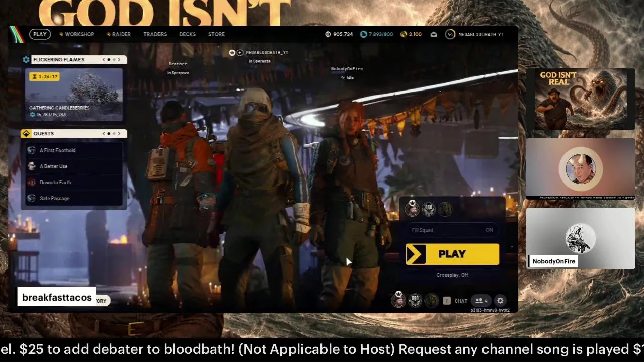Screen dimensions: 644x362
Task: Click the BRO emblem avatar in play panel
Action: [x=429, y=209]
